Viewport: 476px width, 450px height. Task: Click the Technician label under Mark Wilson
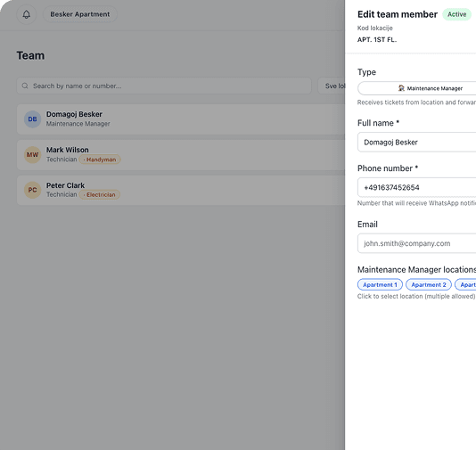click(62, 160)
